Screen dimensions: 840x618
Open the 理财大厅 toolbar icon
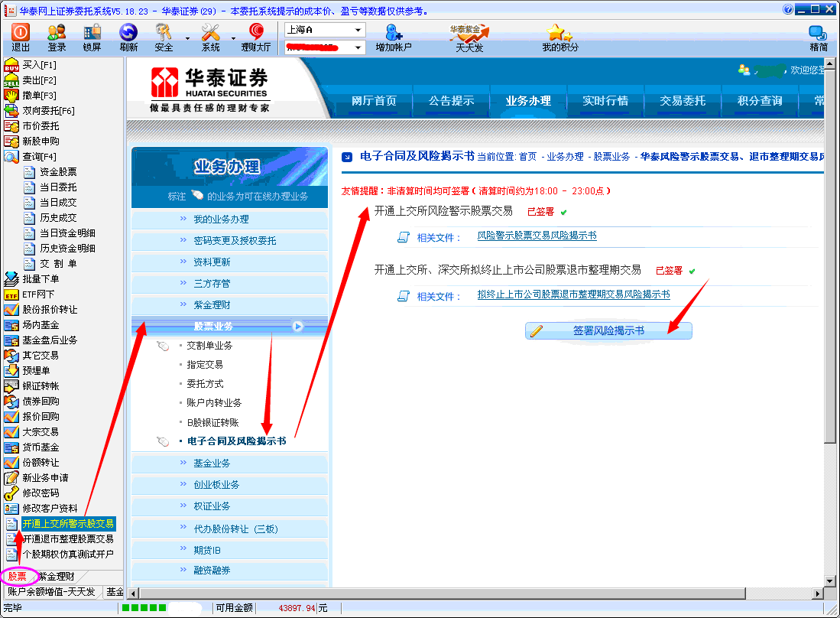[x=256, y=37]
